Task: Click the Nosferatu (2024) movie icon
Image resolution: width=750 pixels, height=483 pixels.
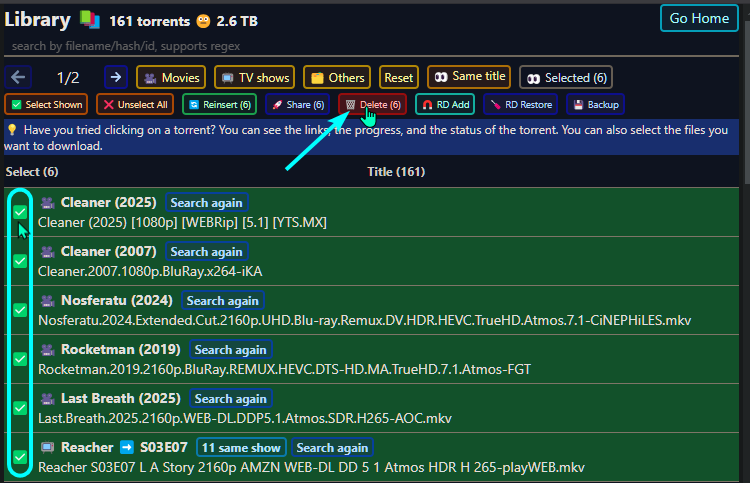Action: pyautogui.click(x=47, y=301)
